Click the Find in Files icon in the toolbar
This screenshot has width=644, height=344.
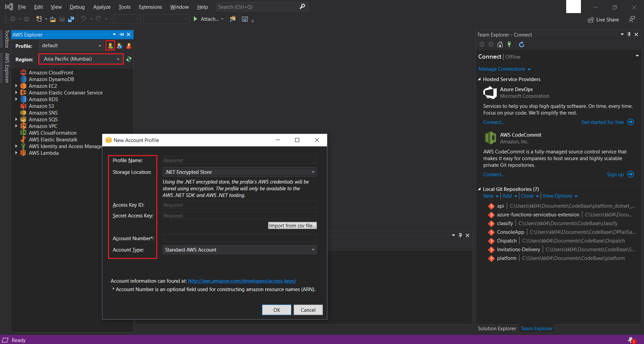232,19
